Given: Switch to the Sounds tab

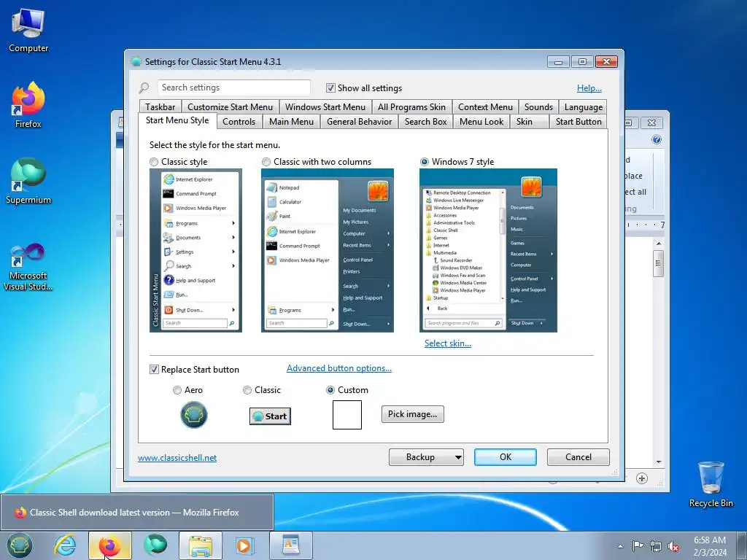Looking at the screenshot, I should pos(539,107).
